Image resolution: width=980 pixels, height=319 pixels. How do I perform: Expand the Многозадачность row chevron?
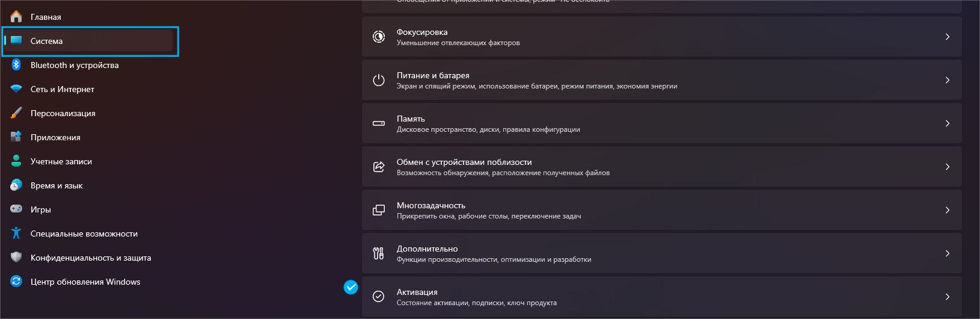(x=948, y=210)
